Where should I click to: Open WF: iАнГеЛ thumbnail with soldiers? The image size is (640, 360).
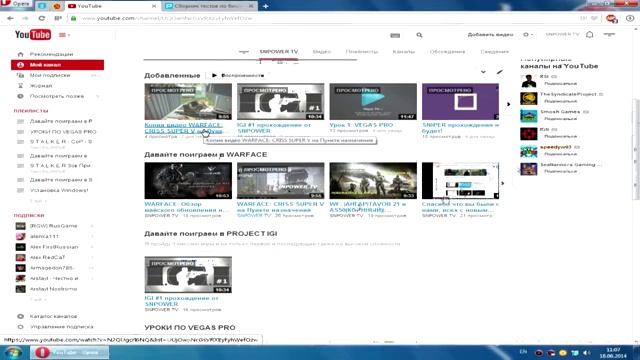pyautogui.click(x=373, y=181)
